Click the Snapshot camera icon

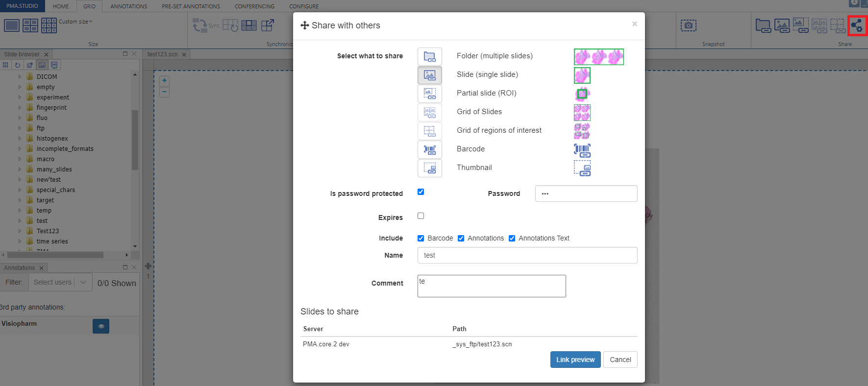pyautogui.click(x=688, y=25)
